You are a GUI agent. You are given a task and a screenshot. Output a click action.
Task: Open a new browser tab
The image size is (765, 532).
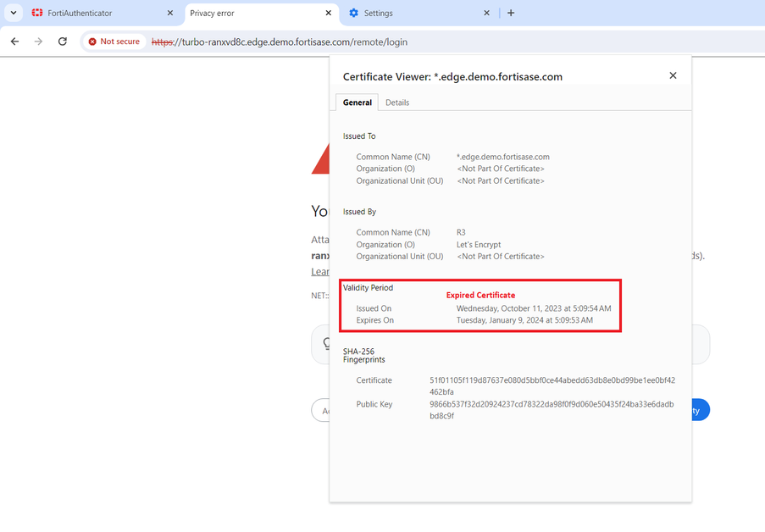point(511,14)
